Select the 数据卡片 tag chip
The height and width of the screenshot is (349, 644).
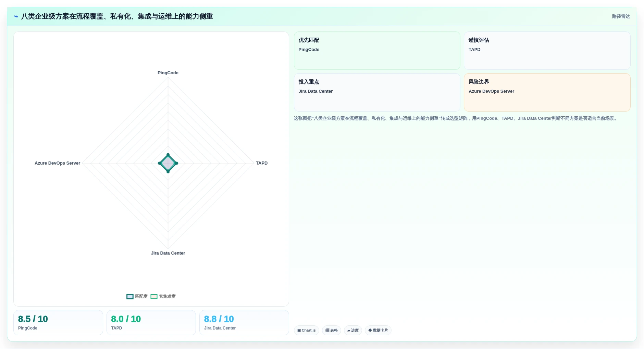pos(378,330)
